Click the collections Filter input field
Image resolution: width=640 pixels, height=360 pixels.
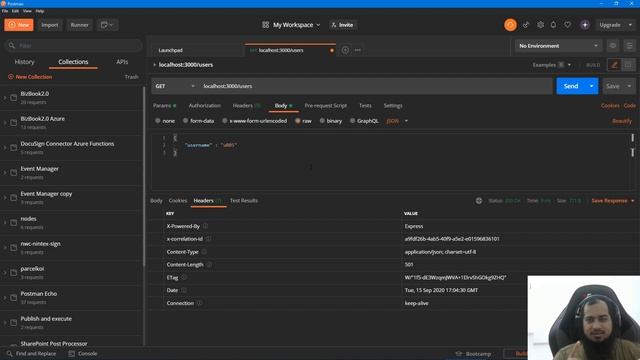pyautogui.click(x=73, y=46)
